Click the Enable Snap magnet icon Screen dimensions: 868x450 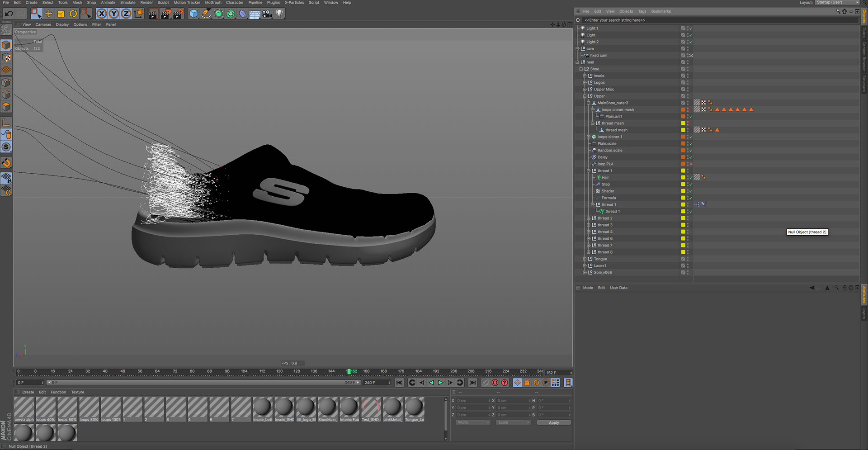(6, 163)
